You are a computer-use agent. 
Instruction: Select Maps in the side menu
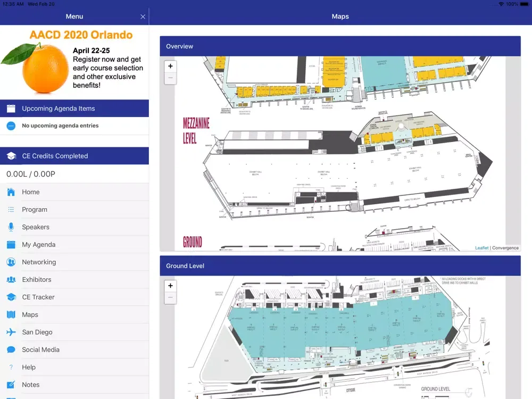click(30, 315)
